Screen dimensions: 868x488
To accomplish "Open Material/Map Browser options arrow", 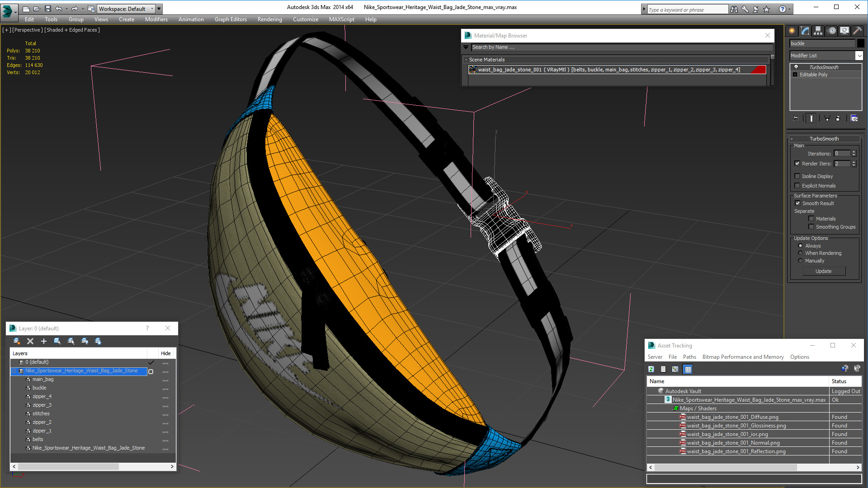I will (x=466, y=47).
